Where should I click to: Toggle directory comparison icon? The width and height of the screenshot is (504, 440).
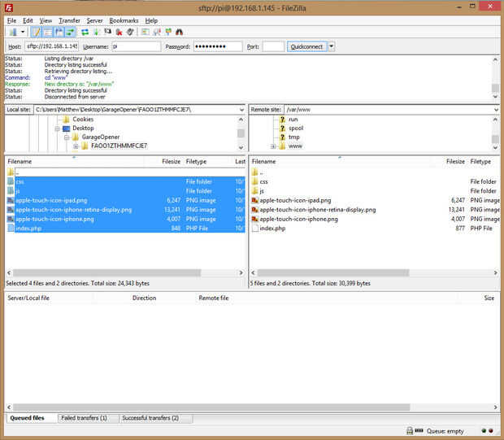[157, 32]
